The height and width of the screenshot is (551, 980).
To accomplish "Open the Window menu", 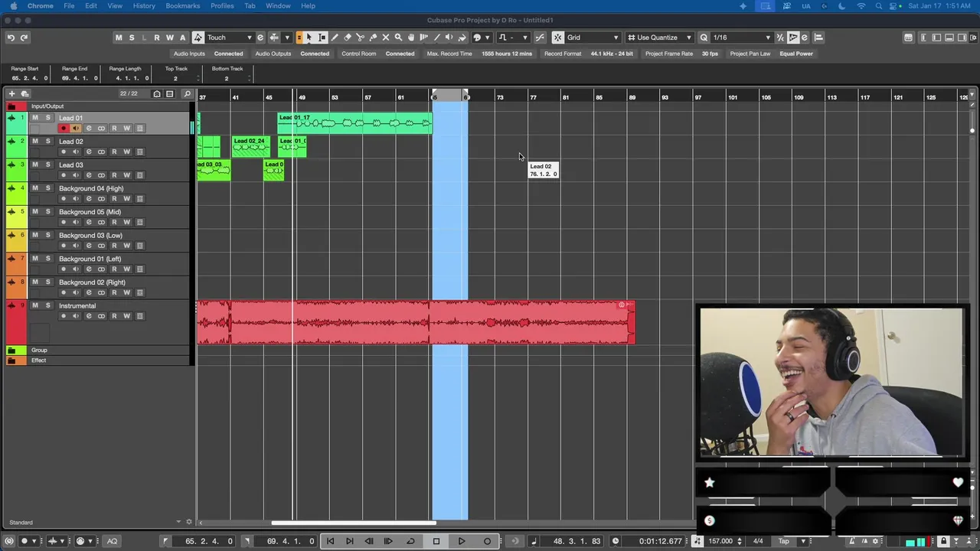I will tap(278, 6).
